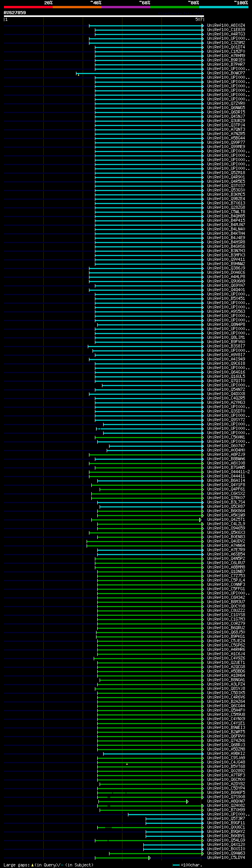Open hit UniRef100_C1E839
Screen dimensions: 252x868
pyautogui.click(x=226, y=30)
